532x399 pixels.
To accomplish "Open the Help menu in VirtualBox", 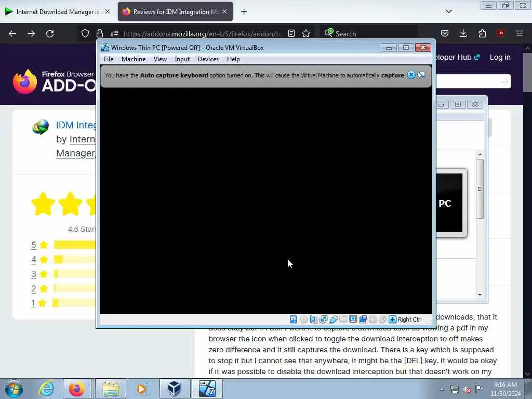I will [x=233, y=59].
